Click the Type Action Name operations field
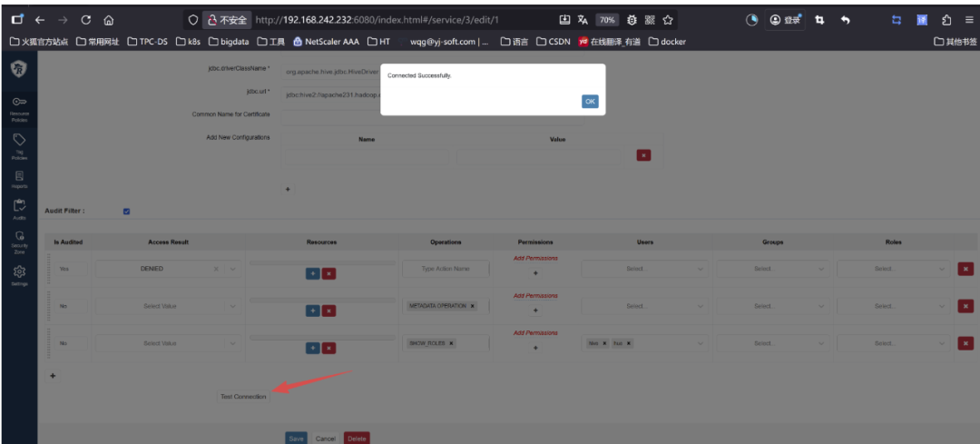The width and height of the screenshot is (980, 444). (x=445, y=269)
